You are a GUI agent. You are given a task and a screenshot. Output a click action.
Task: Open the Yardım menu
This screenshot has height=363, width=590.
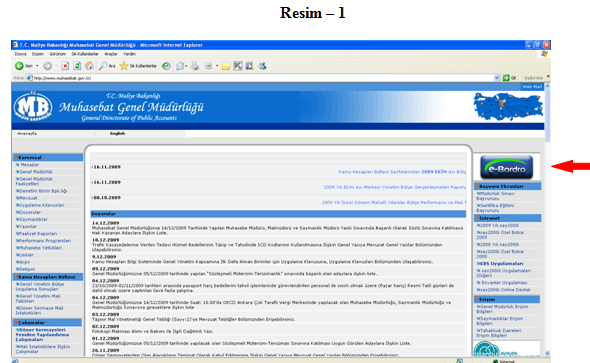click(x=129, y=54)
